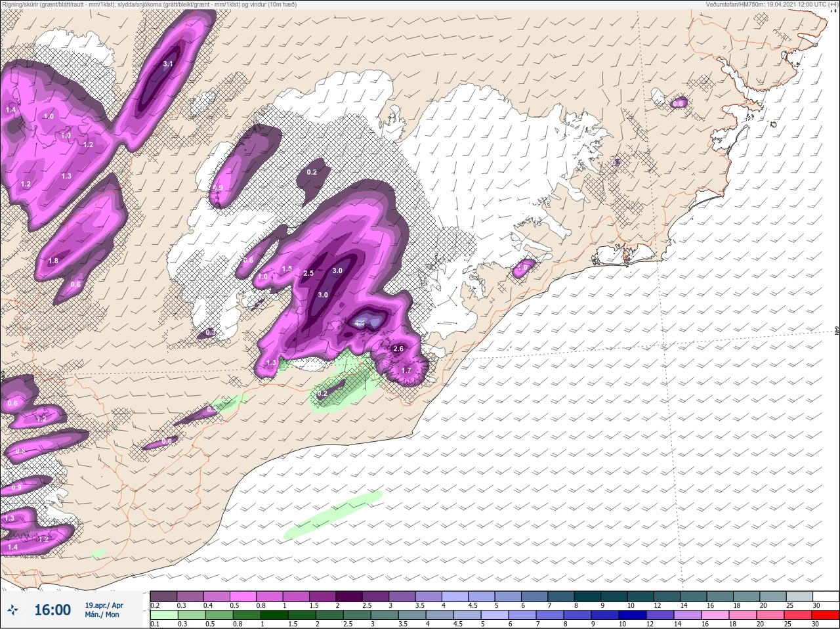Click the 'Rigning/skúrir' map title text

point(148,4)
